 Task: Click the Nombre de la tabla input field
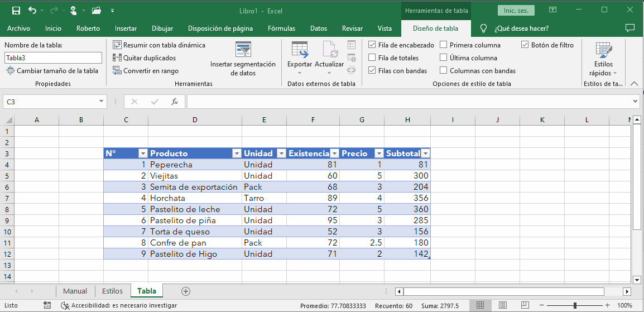click(x=54, y=58)
